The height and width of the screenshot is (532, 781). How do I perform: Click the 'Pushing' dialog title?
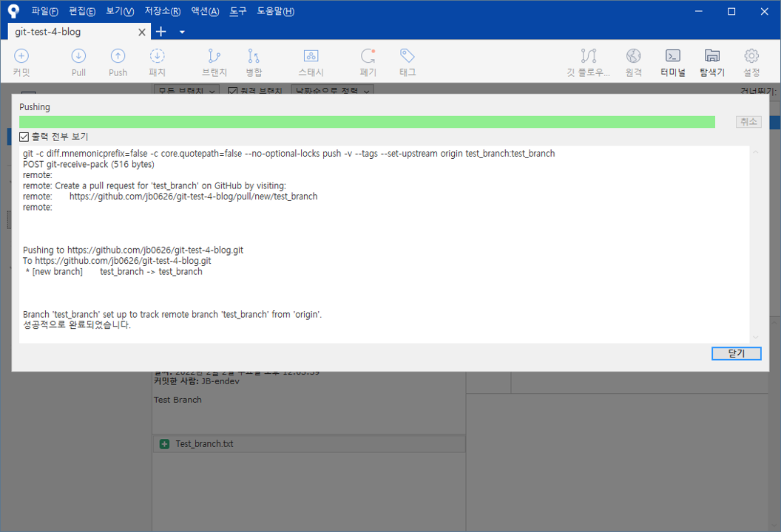click(35, 107)
